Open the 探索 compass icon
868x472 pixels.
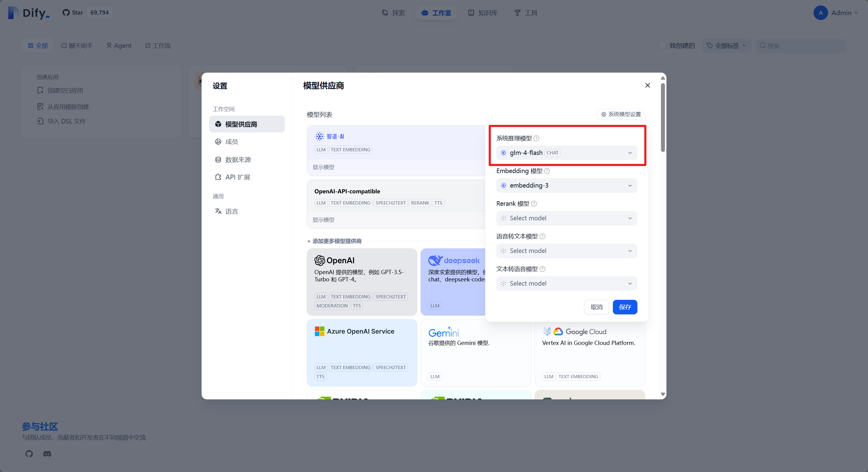coord(386,13)
